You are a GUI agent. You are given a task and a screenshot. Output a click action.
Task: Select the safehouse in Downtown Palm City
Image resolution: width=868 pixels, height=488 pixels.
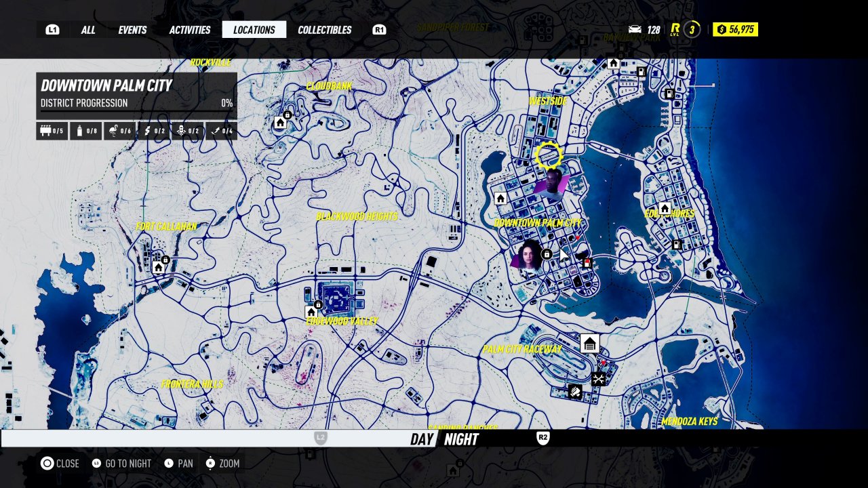[500, 199]
